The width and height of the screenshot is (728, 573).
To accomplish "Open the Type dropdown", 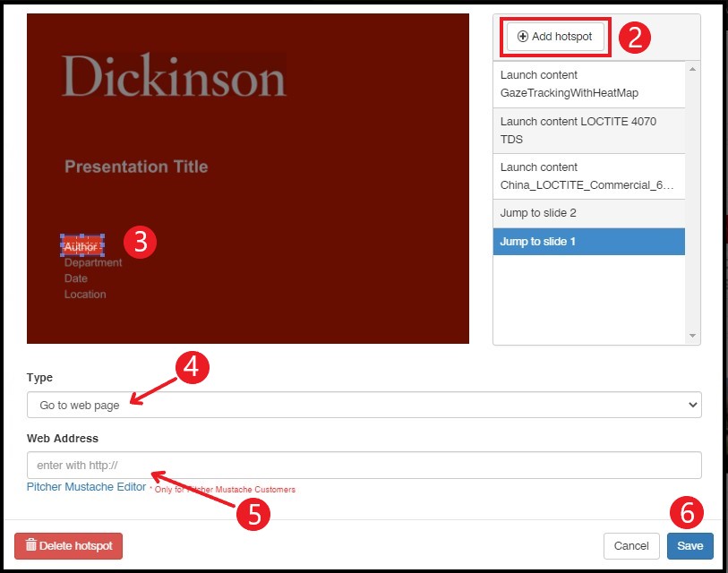I will (x=364, y=405).
